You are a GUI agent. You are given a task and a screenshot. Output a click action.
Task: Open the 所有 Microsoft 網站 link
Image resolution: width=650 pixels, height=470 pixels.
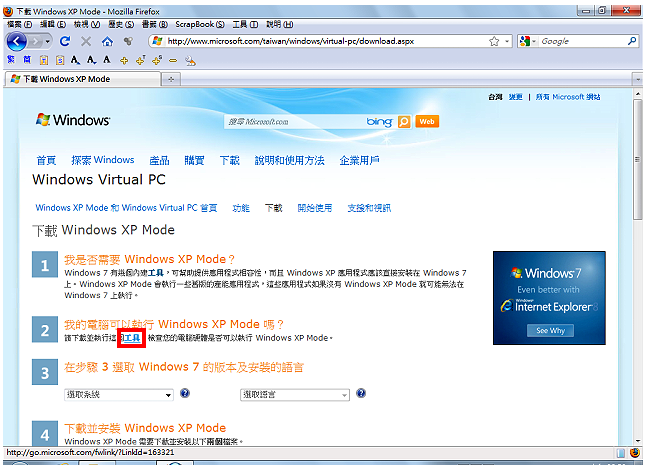(x=568, y=97)
